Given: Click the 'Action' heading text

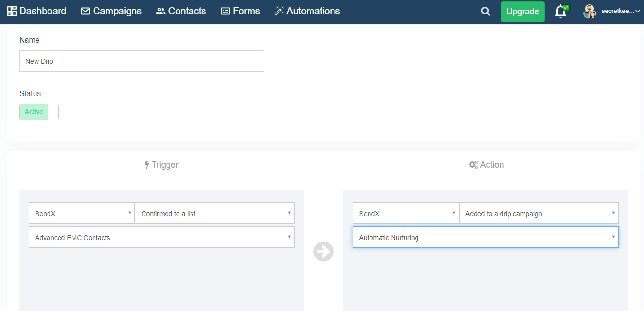Looking at the screenshot, I should (492, 165).
